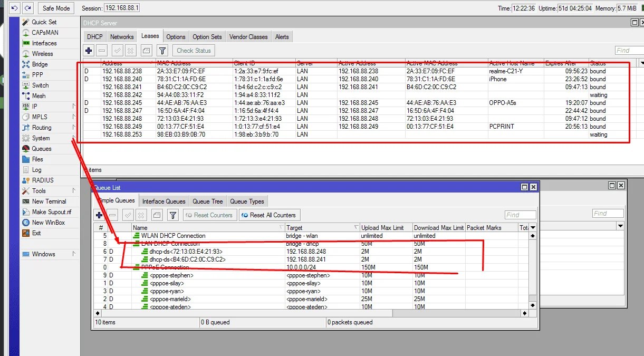Open Wireless in sidebar

tap(42, 54)
